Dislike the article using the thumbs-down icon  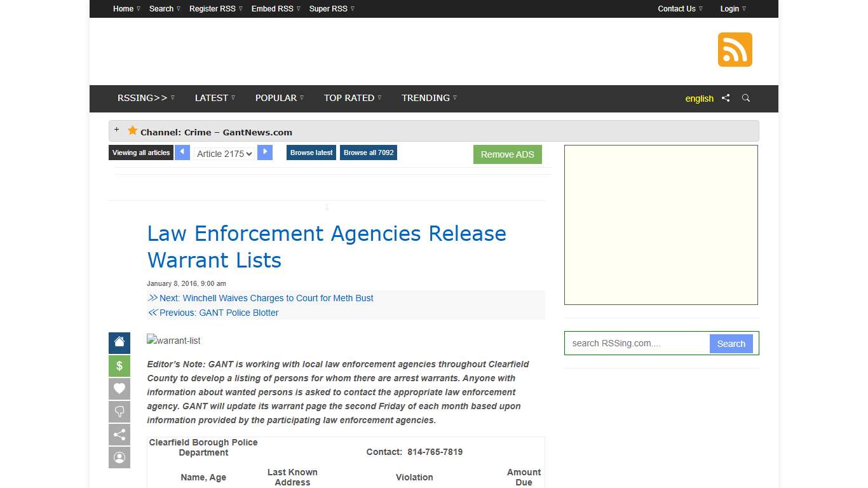click(x=119, y=412)
